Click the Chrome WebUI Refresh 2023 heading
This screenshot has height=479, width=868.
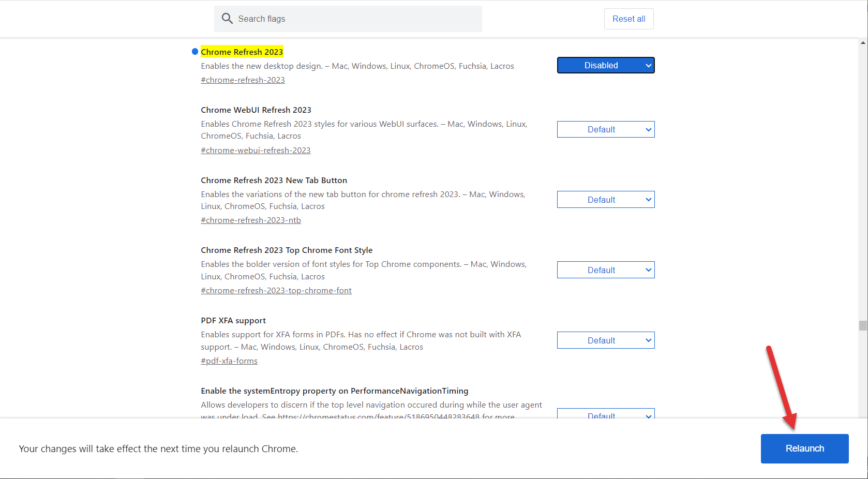pos(256,110)
